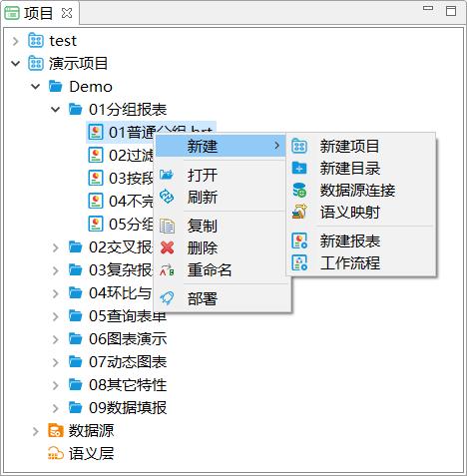Click the 新建目录 folder icon
The image size is (467, 476).
pyautogui.click(x=299, y=168)
